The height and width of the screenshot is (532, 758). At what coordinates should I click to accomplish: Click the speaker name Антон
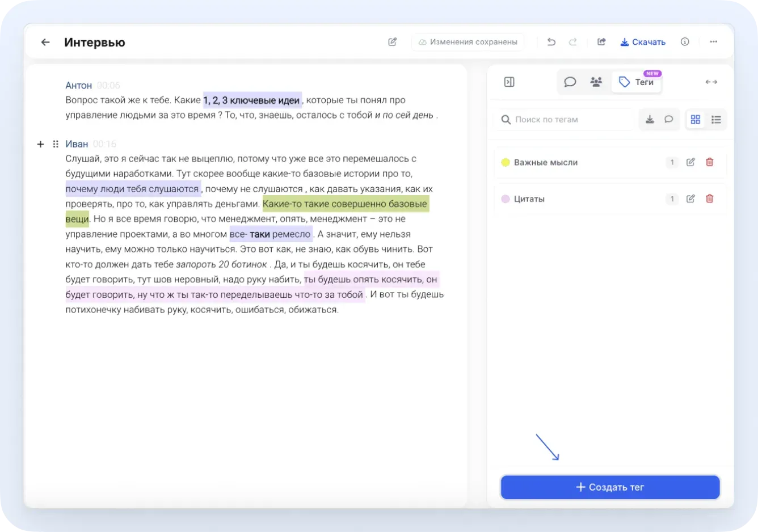[79, 86]
